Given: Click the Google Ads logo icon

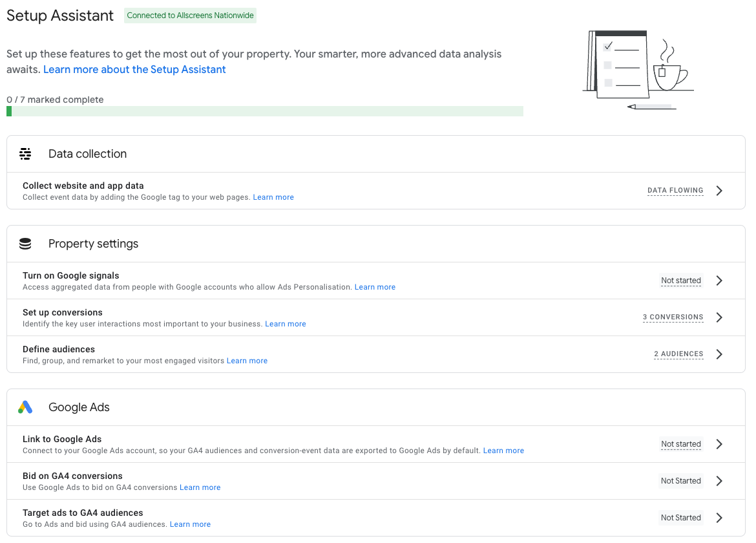Looking at the screenshot, I should (x=25, y=407).
